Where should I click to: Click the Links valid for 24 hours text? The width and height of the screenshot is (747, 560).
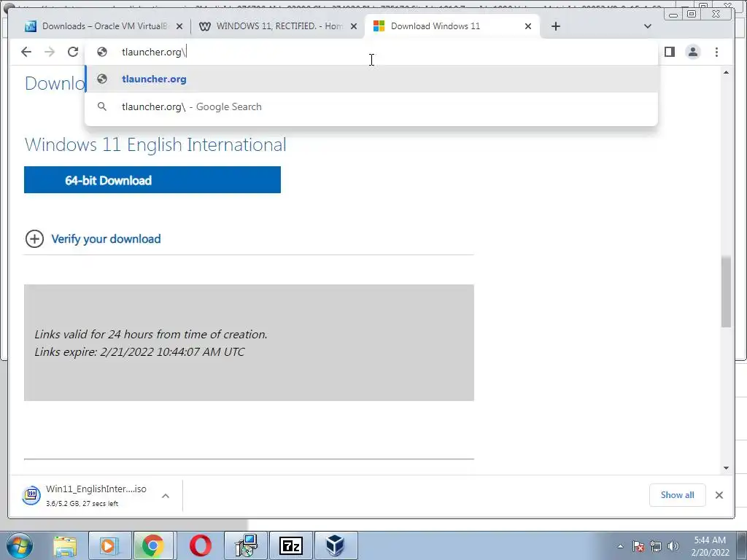point(150,334)
